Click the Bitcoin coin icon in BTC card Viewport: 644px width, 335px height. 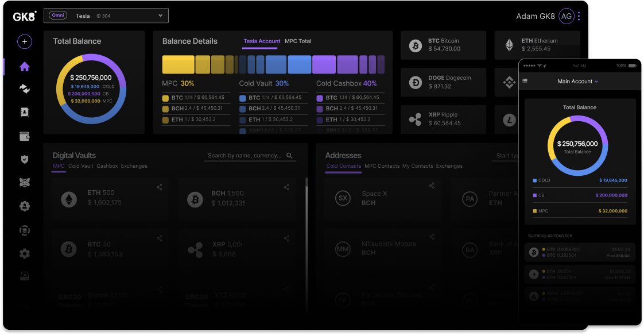(x=415, y=45)
